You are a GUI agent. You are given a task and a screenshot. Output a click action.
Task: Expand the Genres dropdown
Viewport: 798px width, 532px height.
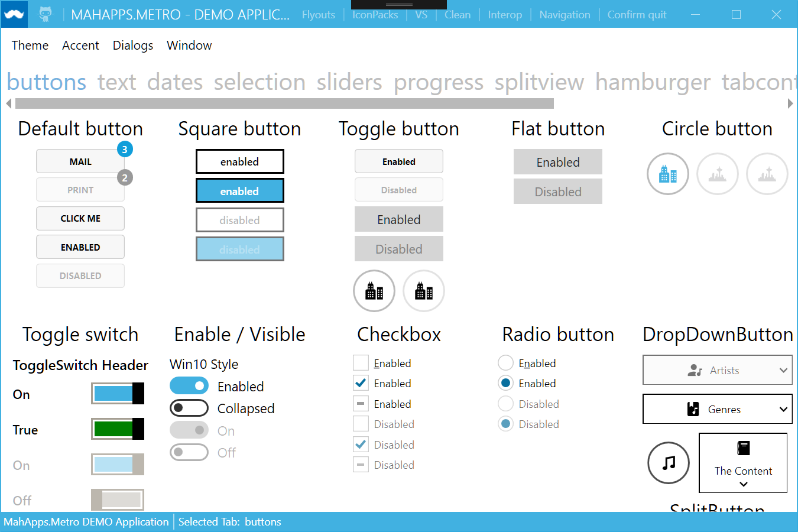pos(717,408)
